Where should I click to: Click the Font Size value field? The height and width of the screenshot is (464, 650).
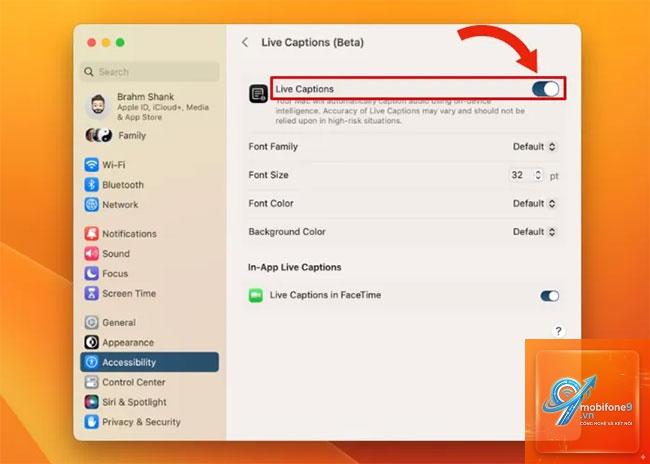point(521,175)
